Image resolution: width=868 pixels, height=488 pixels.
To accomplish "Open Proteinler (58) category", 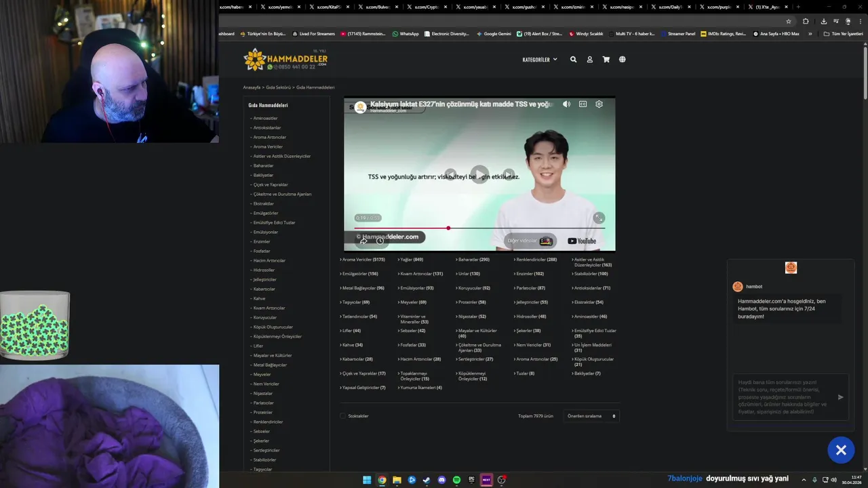I will [471, 302].
